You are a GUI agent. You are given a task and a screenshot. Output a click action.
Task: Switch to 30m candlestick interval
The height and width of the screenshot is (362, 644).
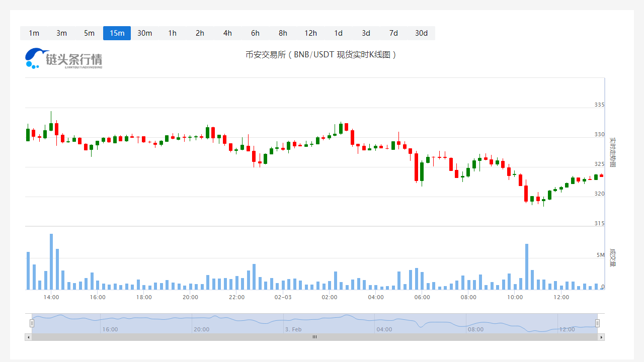pyautogui.click(x=144, y=33)
